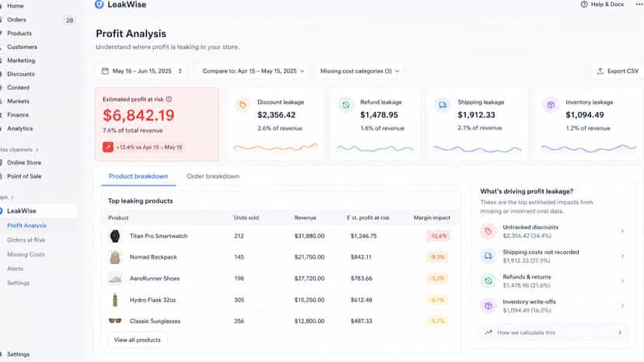Viewport: 644px width, 362px height.
Task: Open Orders at Risk sub-page
Action: tap(26, 240)
